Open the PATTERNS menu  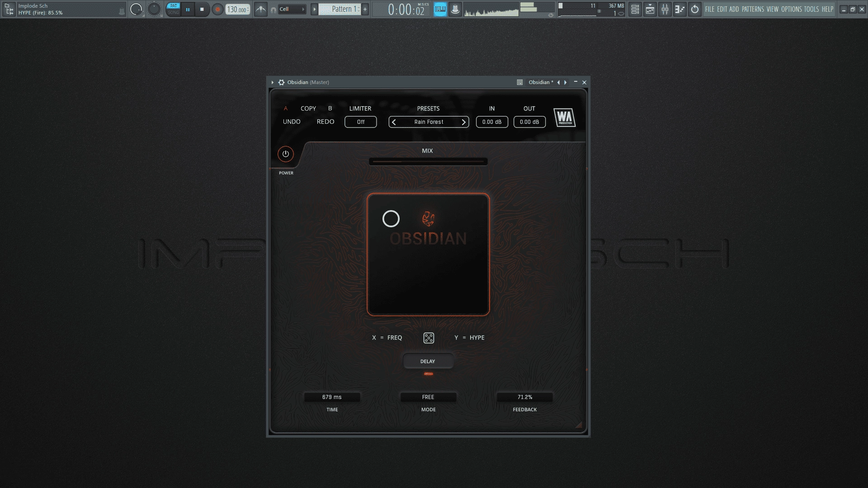coord(753,9)
